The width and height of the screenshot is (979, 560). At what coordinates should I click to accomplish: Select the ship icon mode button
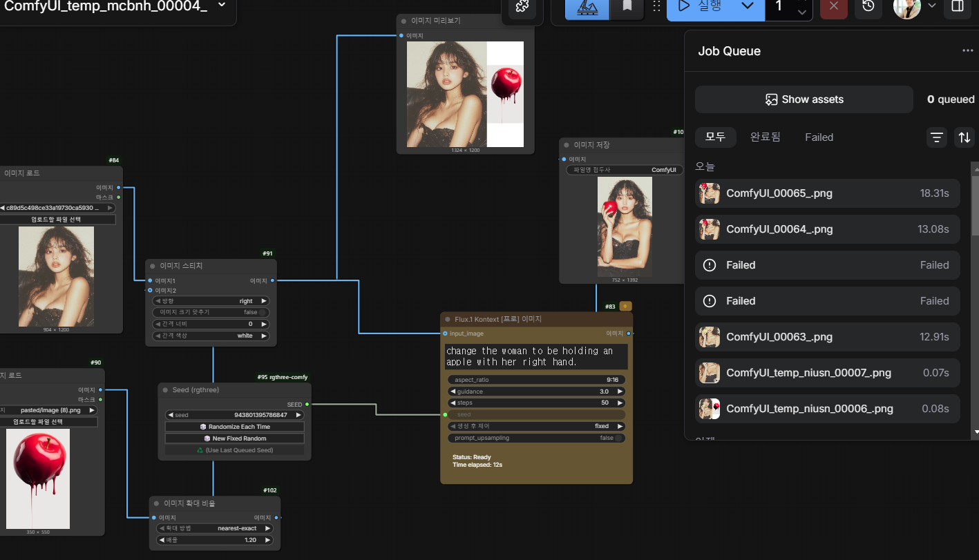point(587,7)
